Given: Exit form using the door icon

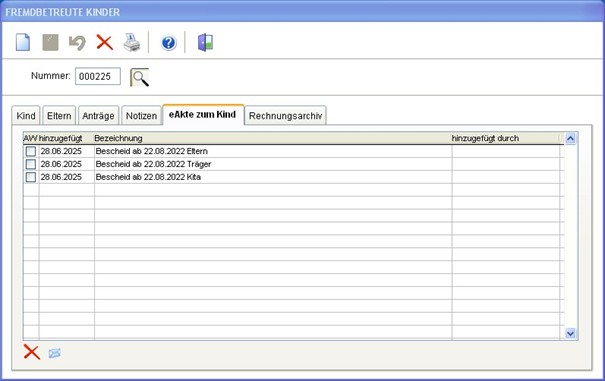Looking at the screenshot, I should click(205, 42).
